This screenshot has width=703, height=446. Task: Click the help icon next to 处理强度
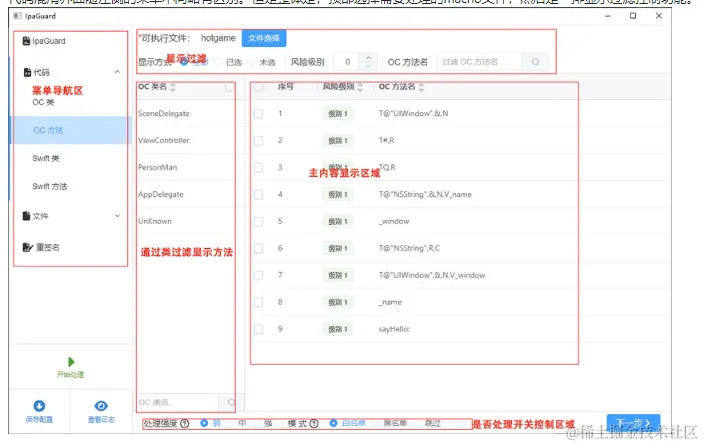(x=185, y=423)
